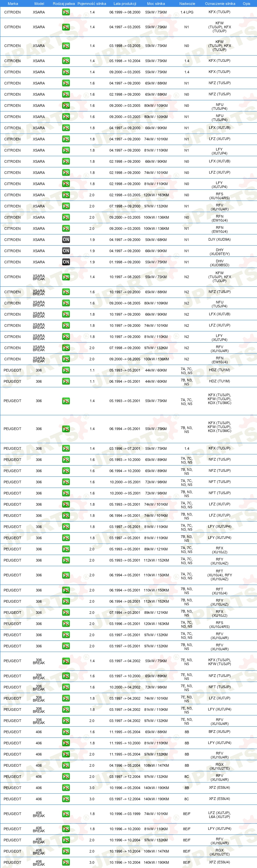Click the petrol icon in the 406 3.0 8C row

pos(66,799)
